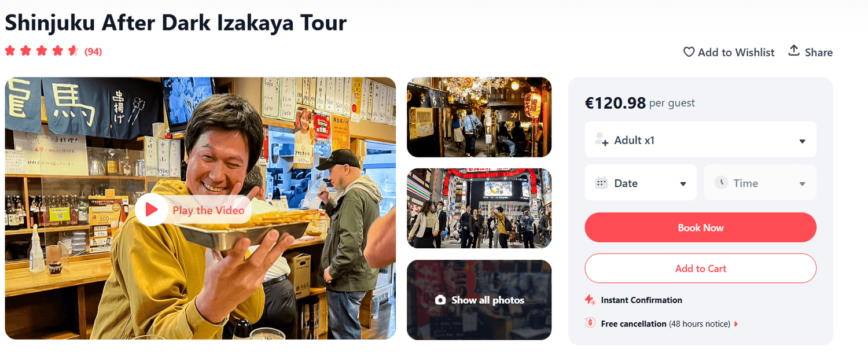Expand the free cancellation details arrow
This screenshot has height=357, width=868.
[736, 324]
